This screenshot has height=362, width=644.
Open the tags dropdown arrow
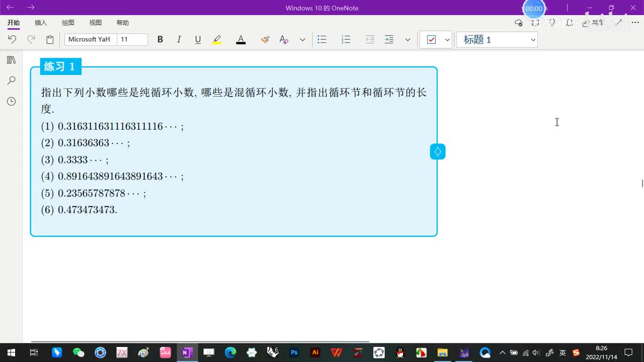[x=447, y=40]
